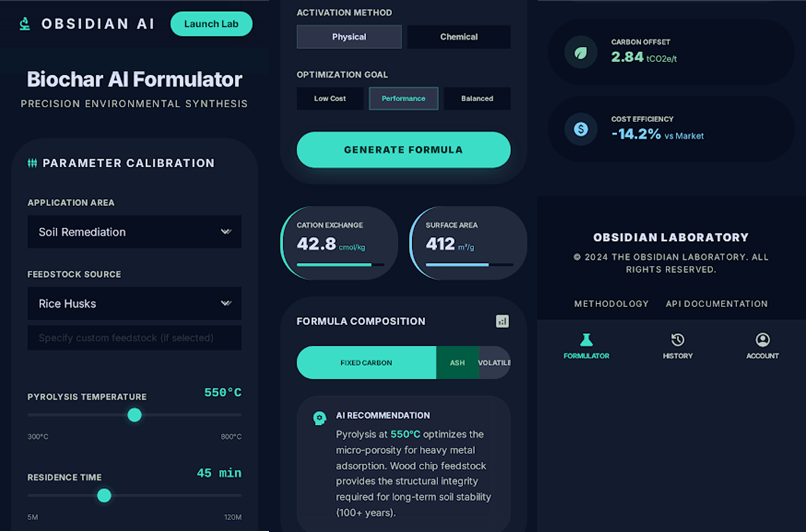Image resolution: width=806 pixels, height=532 pixels.
Task: Click the Carbon Offset leaf icon
Action: pyautogui.click(x=580, y=53)
